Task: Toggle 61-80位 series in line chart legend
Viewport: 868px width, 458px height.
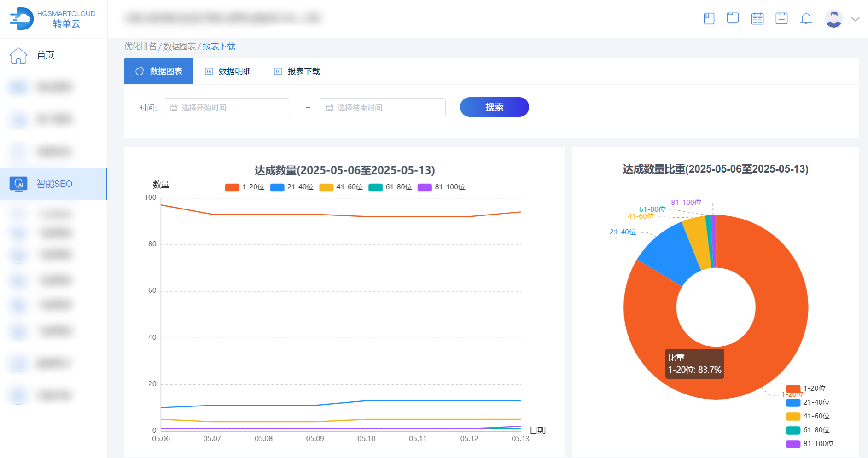Action: 390,187
